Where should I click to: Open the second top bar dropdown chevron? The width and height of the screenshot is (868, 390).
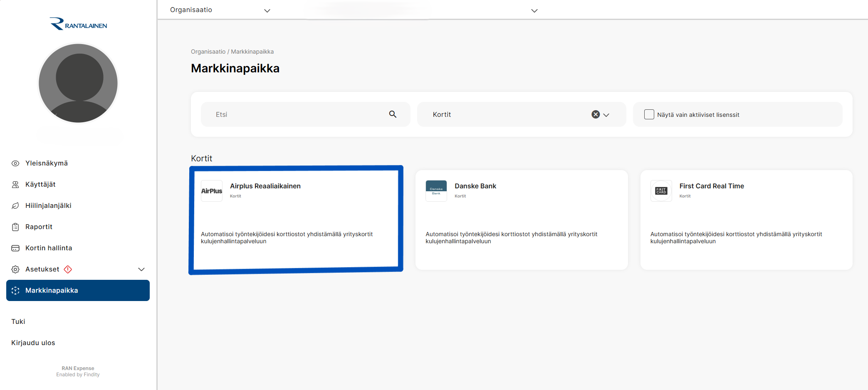534,11
